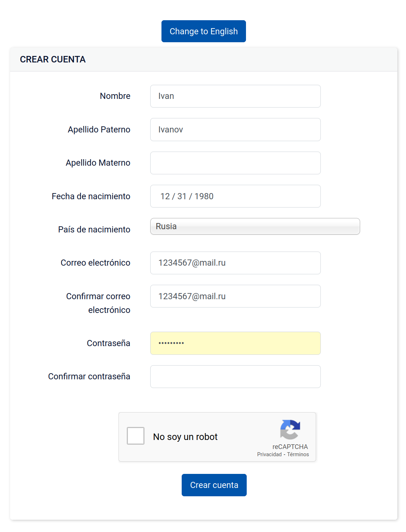Focus the empty Confirmar contraseña field
406x532 pixels.
point(235,376)
